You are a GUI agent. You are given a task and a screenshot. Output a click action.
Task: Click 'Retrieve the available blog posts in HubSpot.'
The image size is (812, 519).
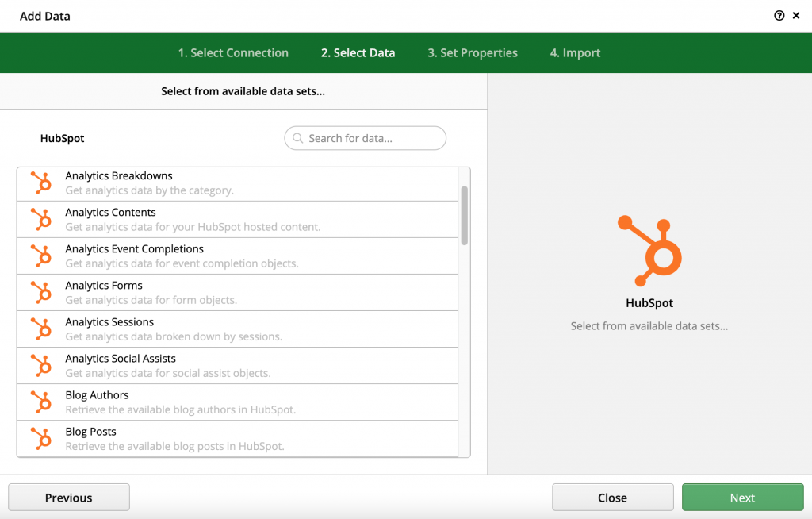point(174,446)
